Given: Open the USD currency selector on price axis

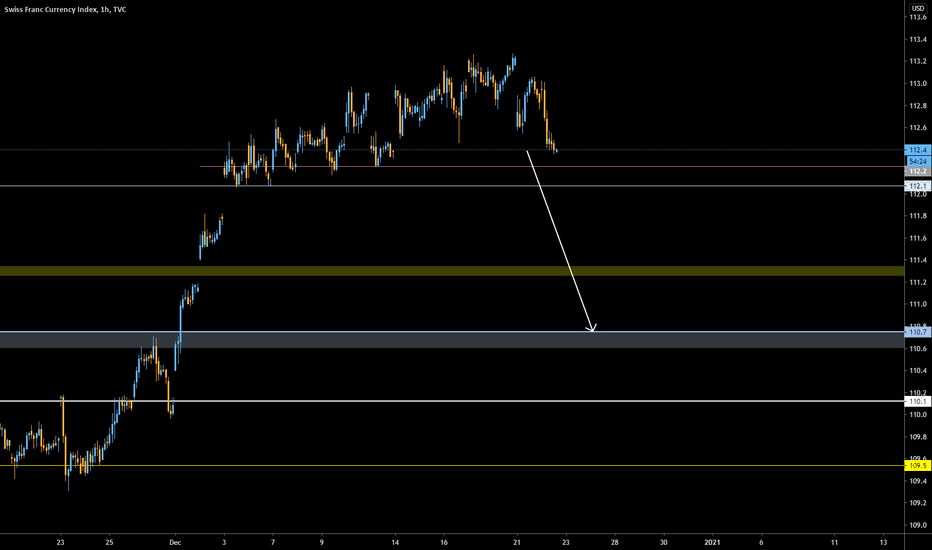Looking at the screenshot, I should click(918, 8).
